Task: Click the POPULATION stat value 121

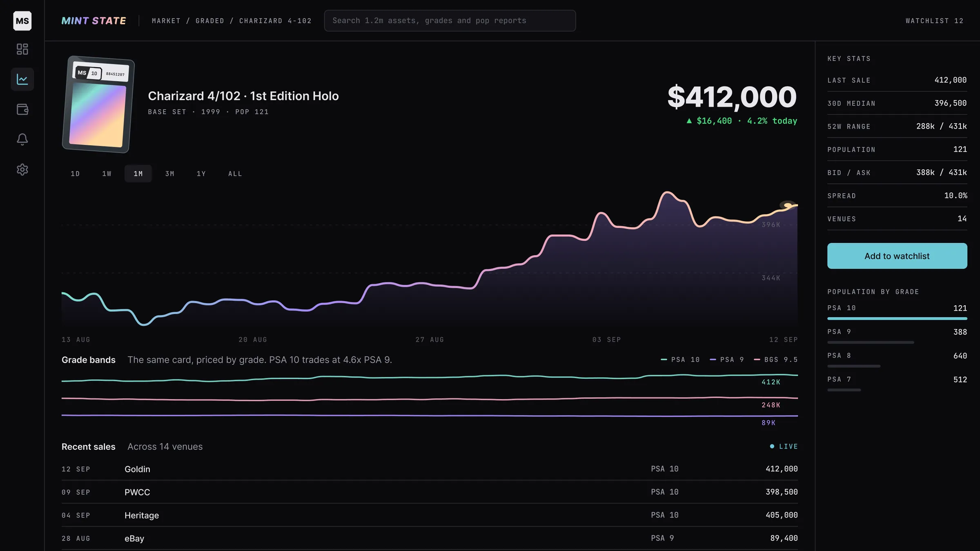Action: click(x=960, y=149)
